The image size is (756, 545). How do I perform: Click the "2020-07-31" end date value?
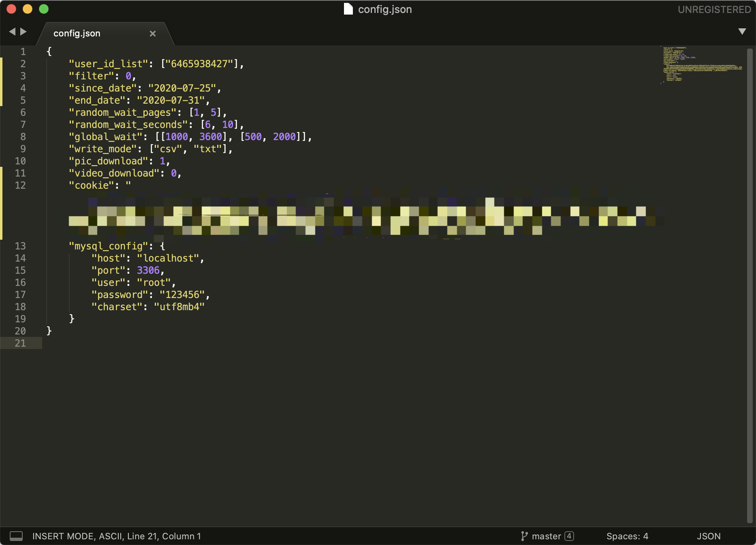171,100
